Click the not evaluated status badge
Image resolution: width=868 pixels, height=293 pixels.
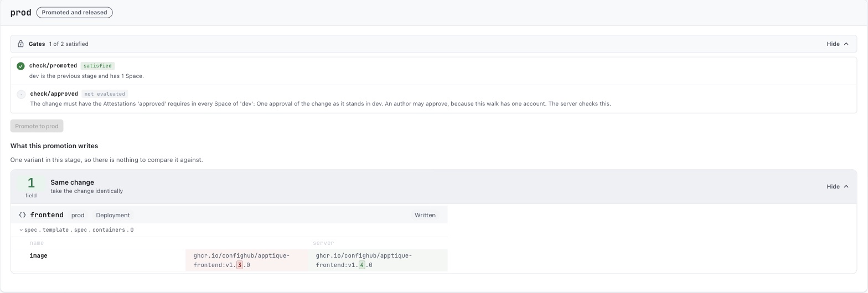click(x=105, y=94)
